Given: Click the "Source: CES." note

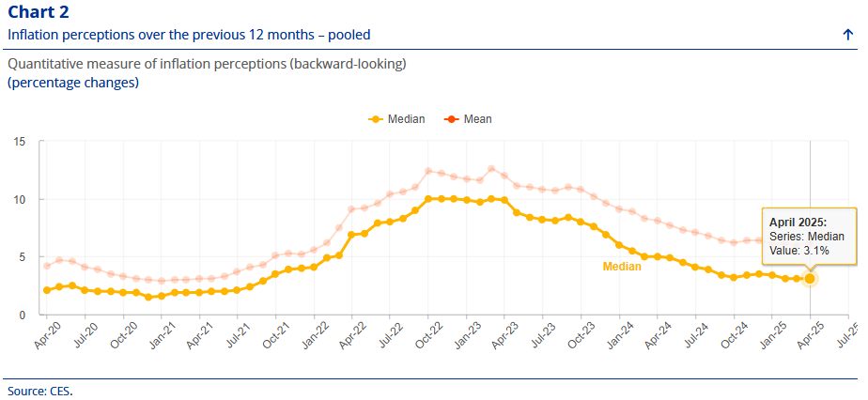Looking at the screenshot, I should point(39,391).
